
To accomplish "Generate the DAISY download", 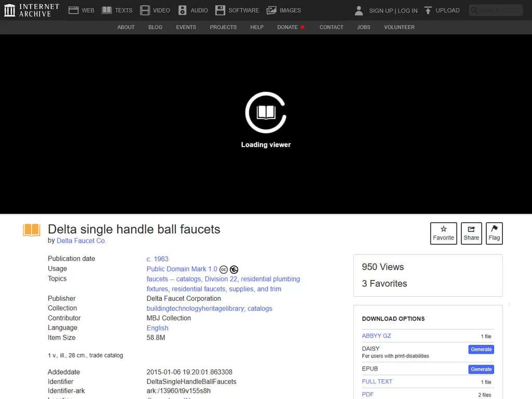I will click(481, 350).
